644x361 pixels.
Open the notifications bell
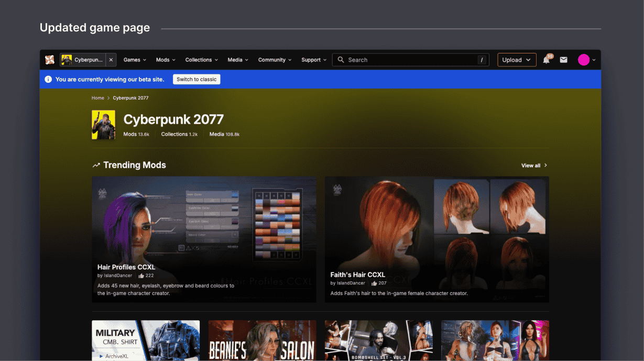tap(547, 60)
